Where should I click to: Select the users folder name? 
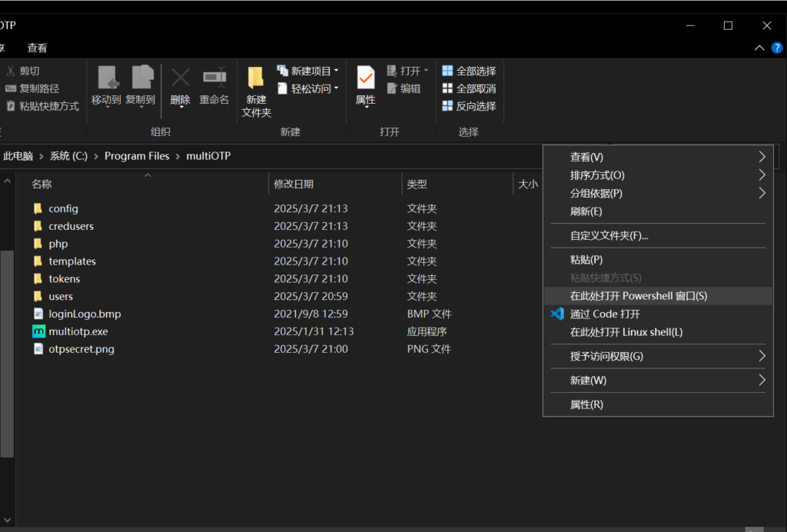point(61,296)
